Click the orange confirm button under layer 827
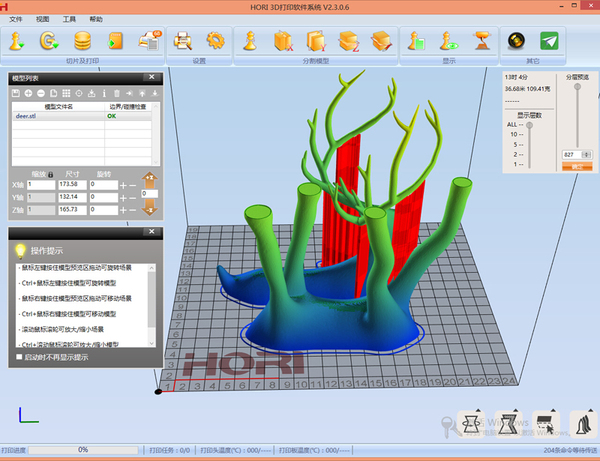Image resolution: width=600 pixels, height=461 pixels. click(x=577, y=166)
